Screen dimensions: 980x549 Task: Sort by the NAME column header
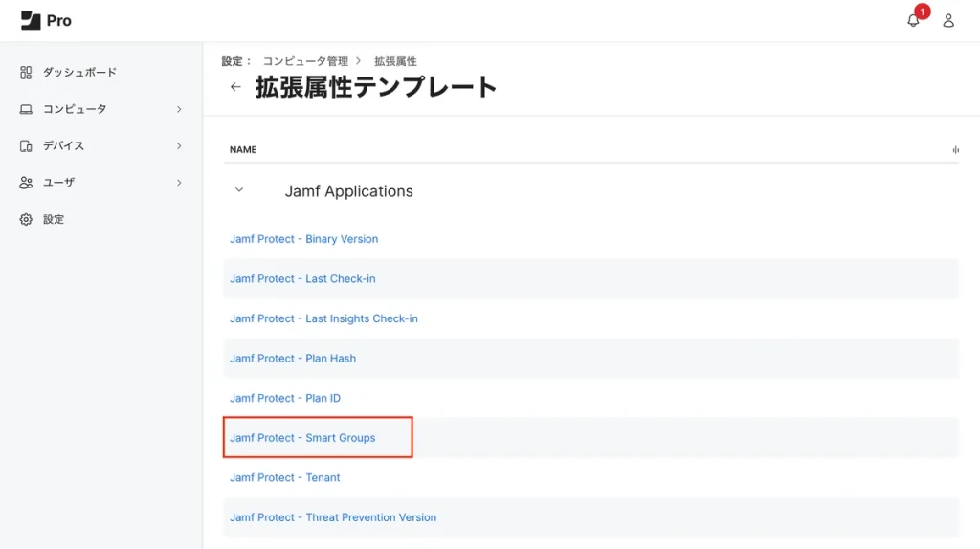[x=243, y=150]
